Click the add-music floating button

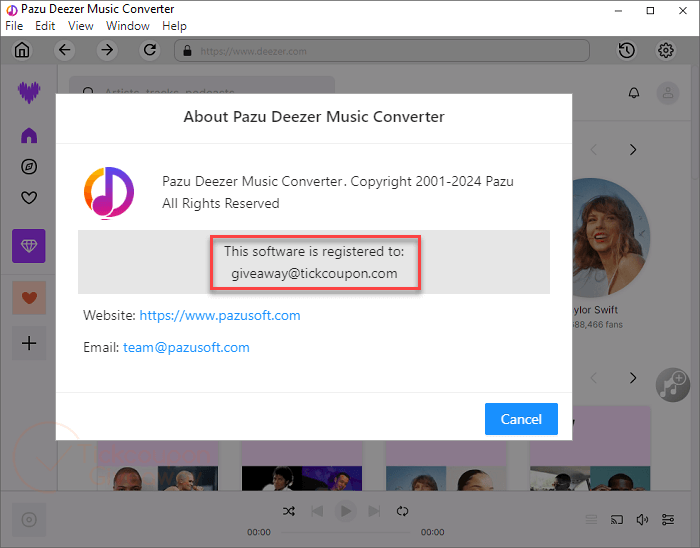point(673,385)
